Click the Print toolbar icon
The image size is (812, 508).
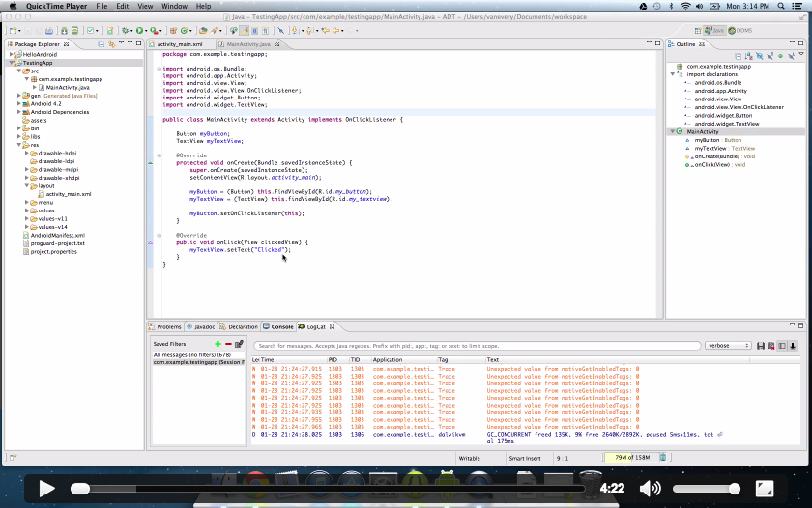click(49, 31)
